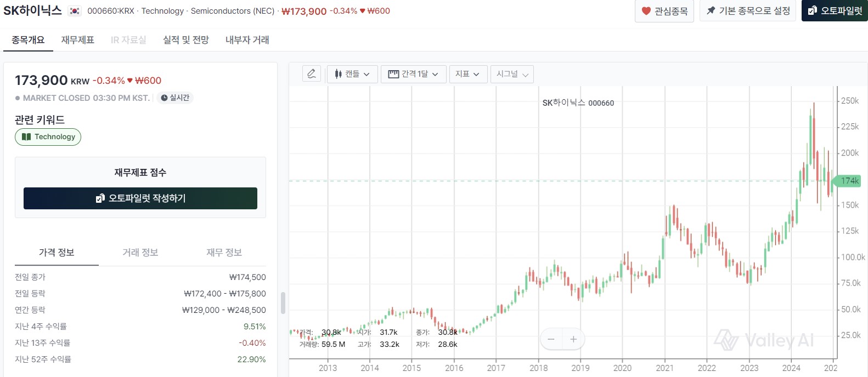
Task: Click the 174k price marker on axis
Action: 848,181
